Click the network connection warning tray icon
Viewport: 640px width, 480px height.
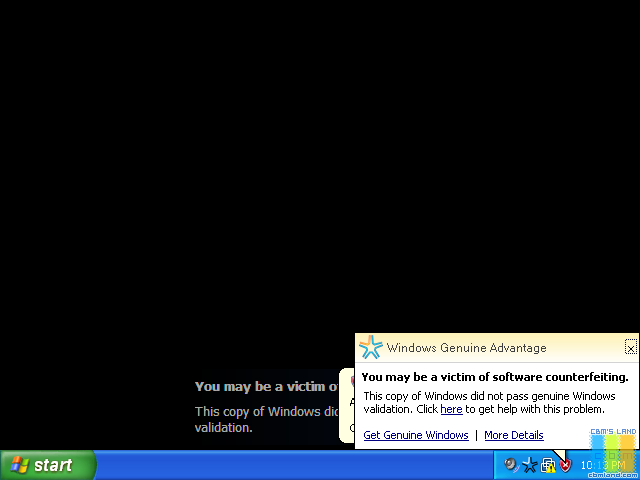pos(548,465)
